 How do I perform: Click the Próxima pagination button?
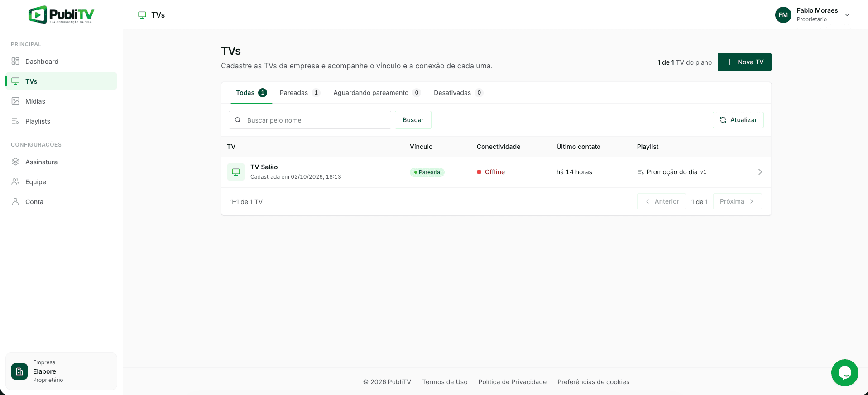click(738, 201)
